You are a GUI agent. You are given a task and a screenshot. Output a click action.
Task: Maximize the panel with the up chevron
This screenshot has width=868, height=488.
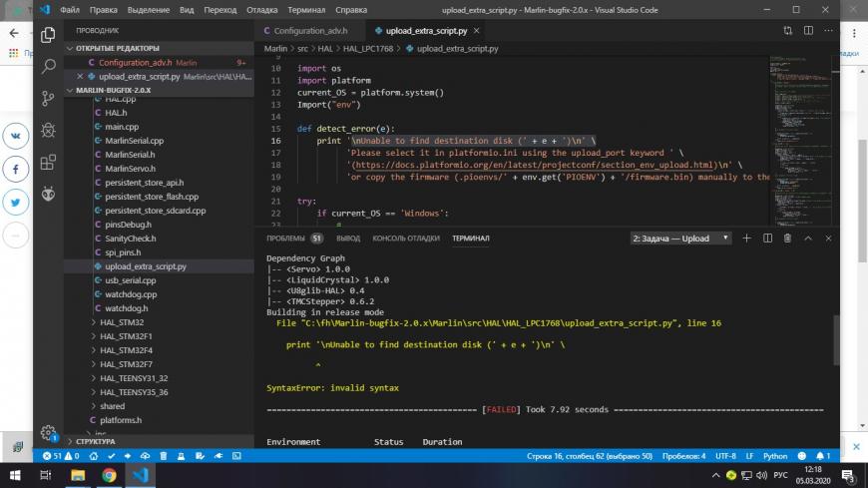(808, 239)
